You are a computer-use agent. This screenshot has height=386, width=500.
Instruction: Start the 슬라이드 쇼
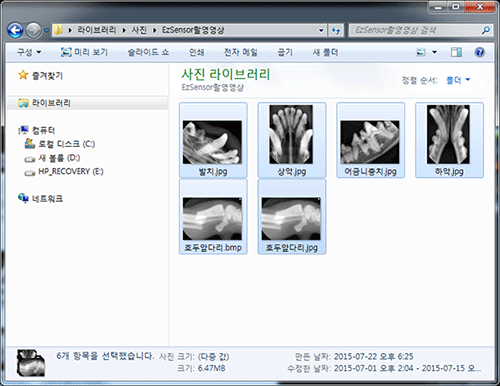coord(148,52)
